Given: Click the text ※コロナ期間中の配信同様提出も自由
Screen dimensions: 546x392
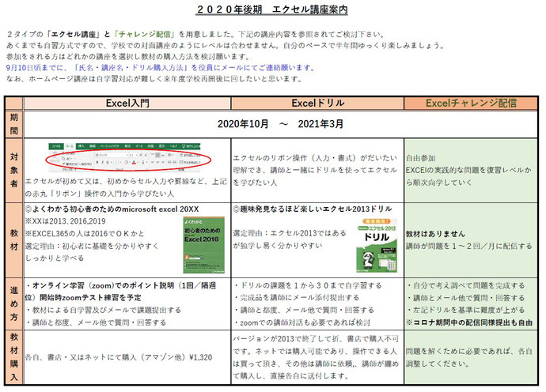Looking at the screenshot, I should (469, 322).
